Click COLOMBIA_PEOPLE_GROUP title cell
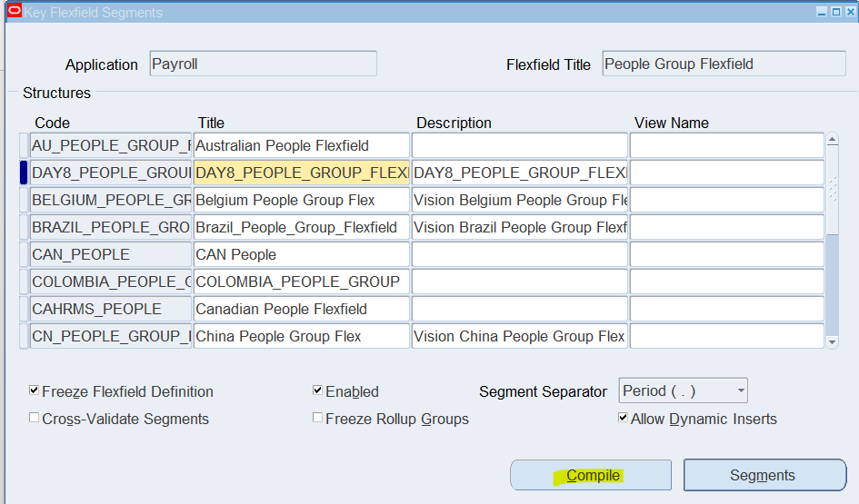 [301, 282]
